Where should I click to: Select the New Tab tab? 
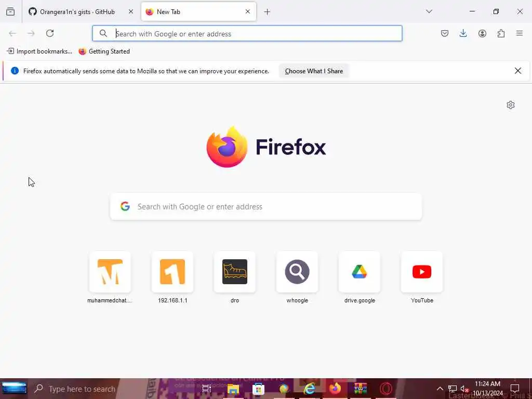199,12
